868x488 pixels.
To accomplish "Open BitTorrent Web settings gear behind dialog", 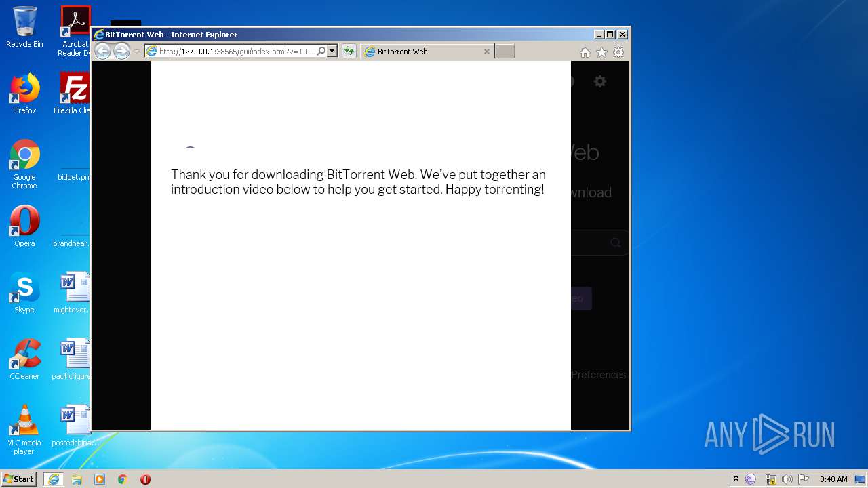I will click(600, 81).
